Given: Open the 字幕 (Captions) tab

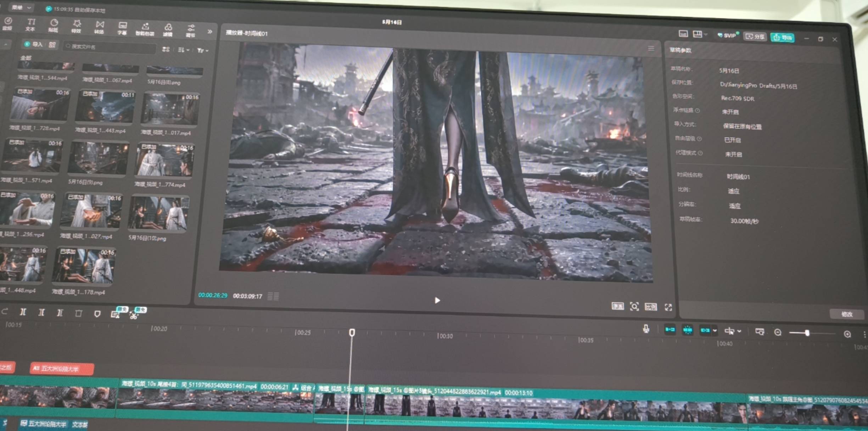Looking at the screenshot, I should (122, 28).
